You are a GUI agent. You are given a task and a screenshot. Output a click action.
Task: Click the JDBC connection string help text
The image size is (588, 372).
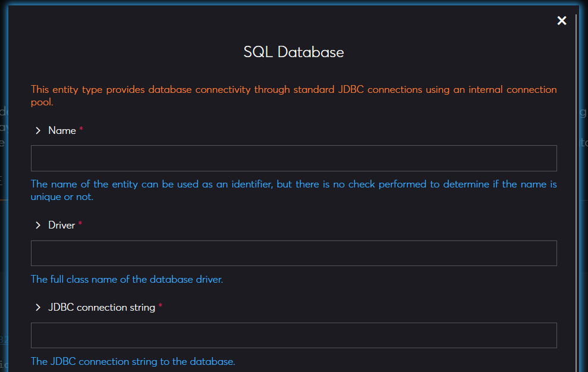133,361
